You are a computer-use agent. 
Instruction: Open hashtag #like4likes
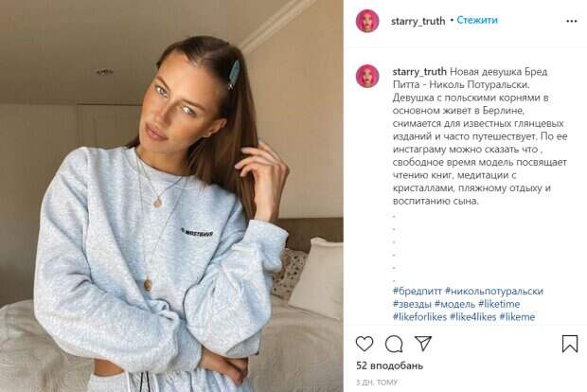[472, 317]
